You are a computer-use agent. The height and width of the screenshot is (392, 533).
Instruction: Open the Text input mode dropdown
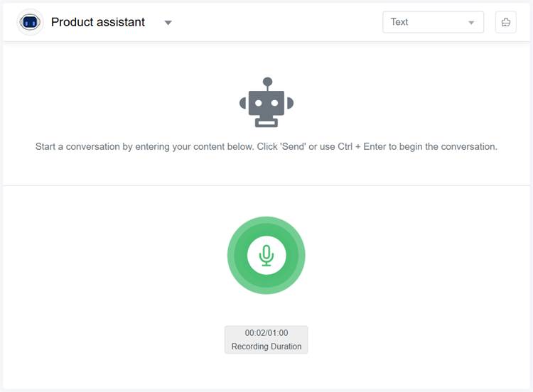pyautogui.click(x=433, y=22)
